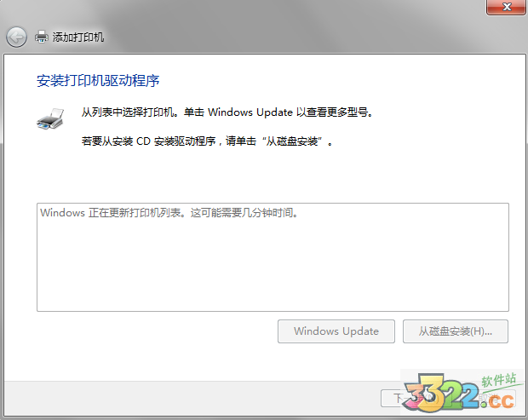Viewport: 528px width, 420px height.
Task: Click the 从磁盘安装(H)... button
Action: click(x=456, y=331)
